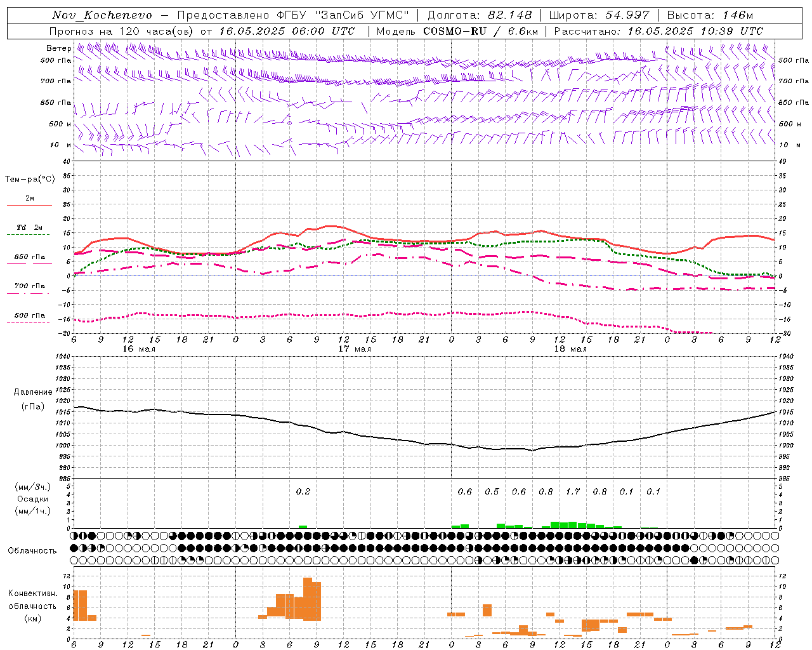Screen dimensions: 812x650
Task: Click the 'Облачность' cloud cover label
Action: [x=32, y=550]
